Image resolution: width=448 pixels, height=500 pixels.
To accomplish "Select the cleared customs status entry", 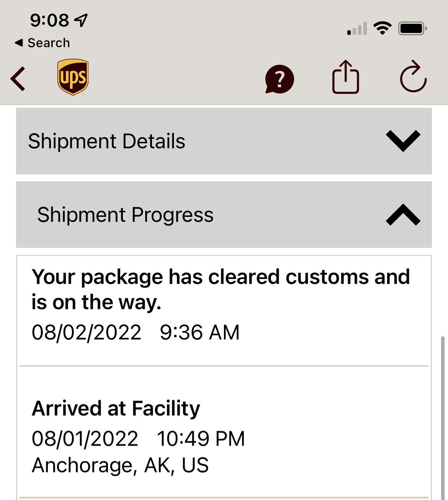I will point(224,310).
